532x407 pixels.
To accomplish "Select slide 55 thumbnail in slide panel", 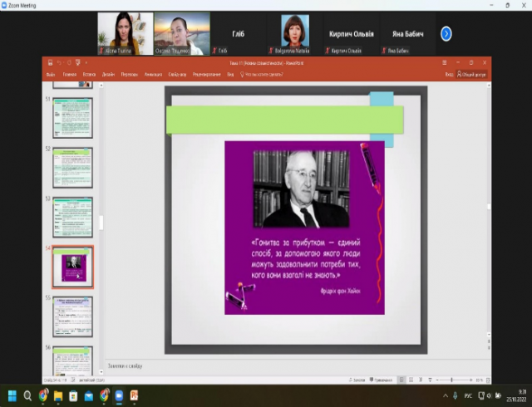I will click(73, 316).
